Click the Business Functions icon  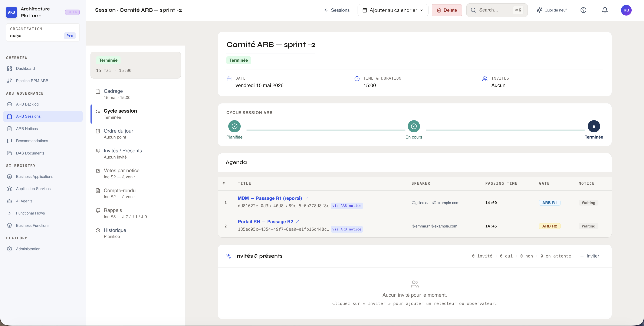point(10,226)
